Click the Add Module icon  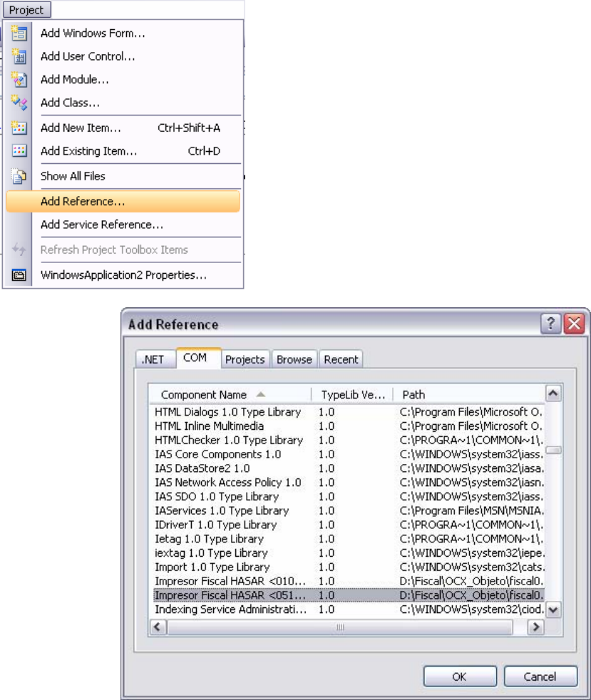pos(19,80)
